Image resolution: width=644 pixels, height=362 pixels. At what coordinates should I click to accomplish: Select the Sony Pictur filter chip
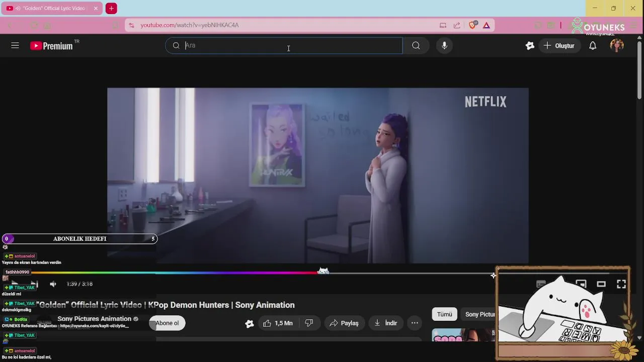click(479, 314)
